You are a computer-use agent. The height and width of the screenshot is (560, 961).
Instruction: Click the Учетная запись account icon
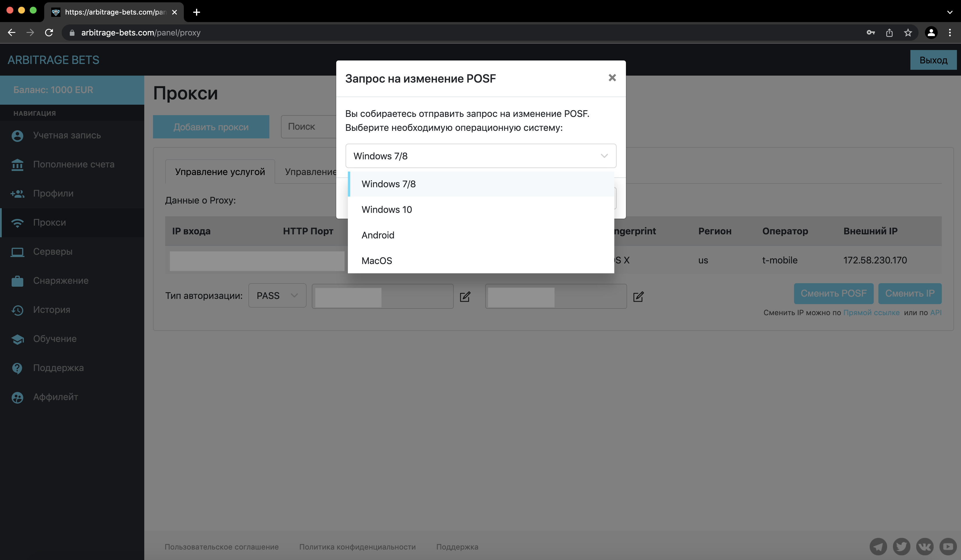[17, 136]
